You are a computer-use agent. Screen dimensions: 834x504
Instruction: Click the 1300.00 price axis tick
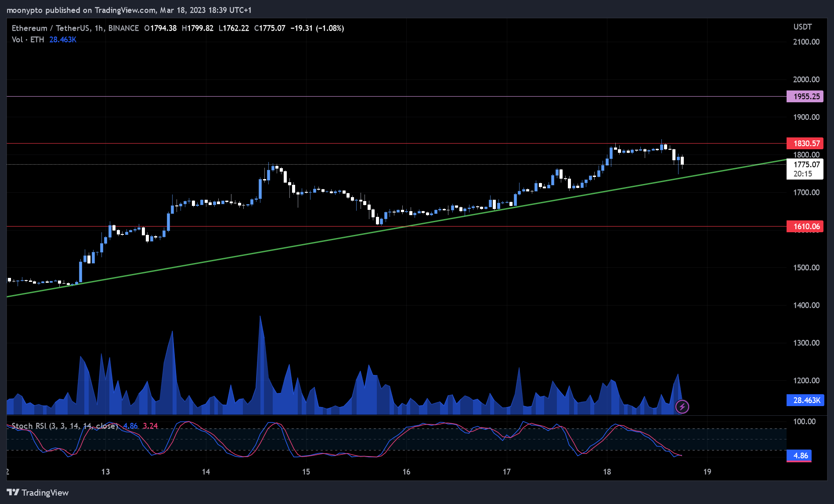click(x=806, y=343)
